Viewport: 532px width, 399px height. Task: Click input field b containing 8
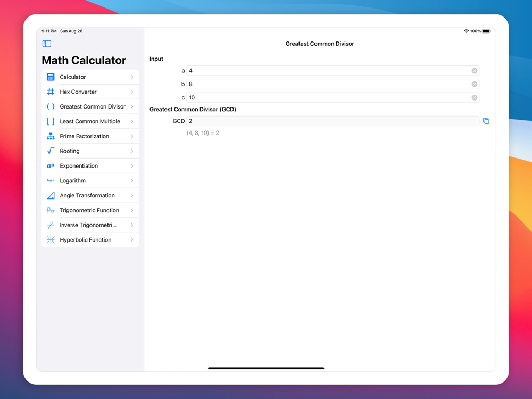click(332, 84)
